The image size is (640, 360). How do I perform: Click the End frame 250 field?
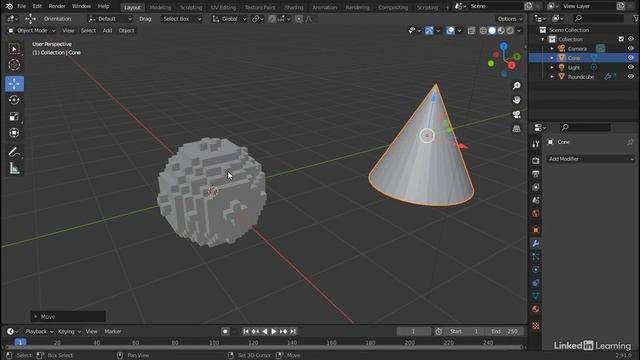(505, 331)
